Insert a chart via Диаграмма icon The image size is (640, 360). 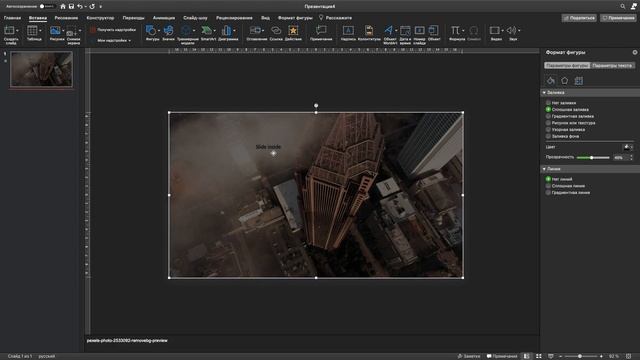tap(227, 31)
